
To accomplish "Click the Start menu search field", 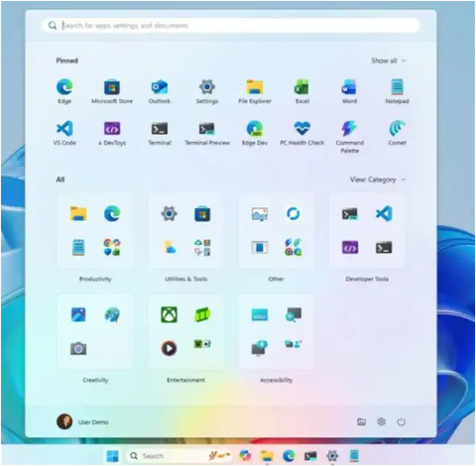I will tap(231, 26).
